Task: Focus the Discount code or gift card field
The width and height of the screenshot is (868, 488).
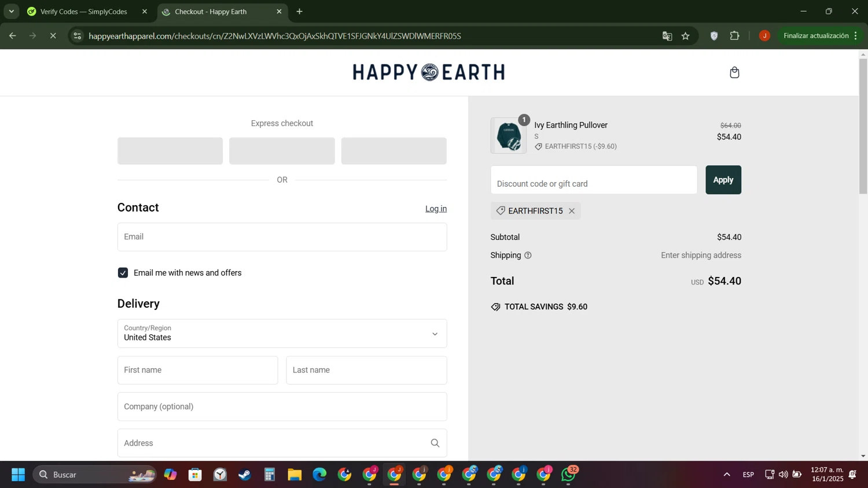Action: pos(594,180)
